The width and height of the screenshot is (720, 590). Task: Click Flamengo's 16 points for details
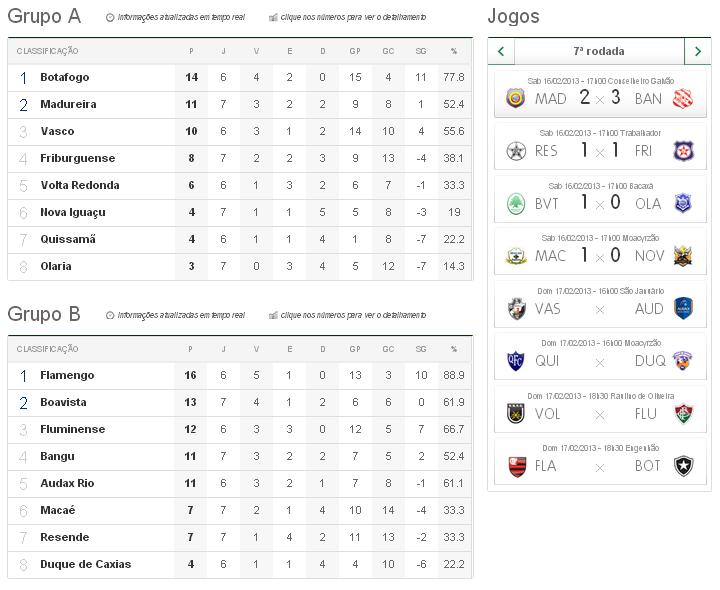click(x=191, y=375)
